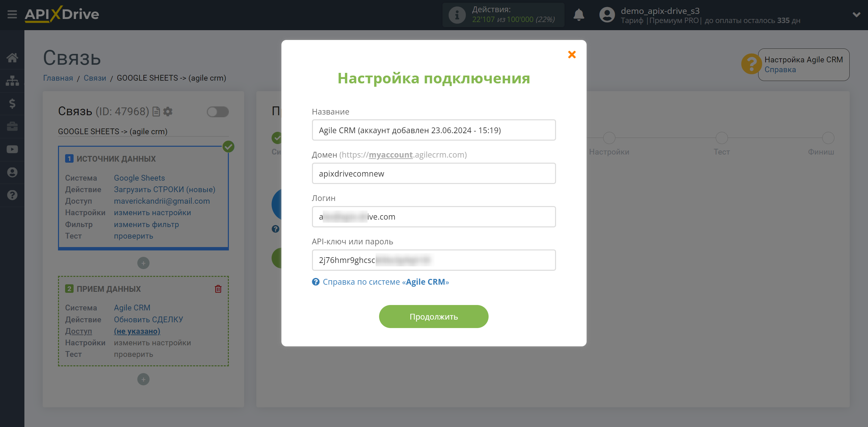Open the help question icon in the sidebar
Image resolution: width=868 pixels, height=427 pixels.
12,195
